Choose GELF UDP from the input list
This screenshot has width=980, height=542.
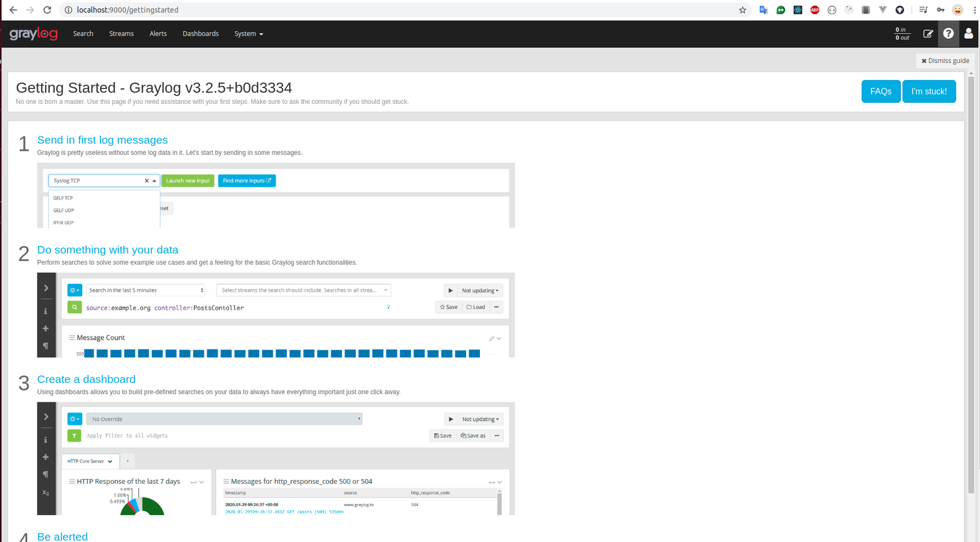tap(64, 210)
